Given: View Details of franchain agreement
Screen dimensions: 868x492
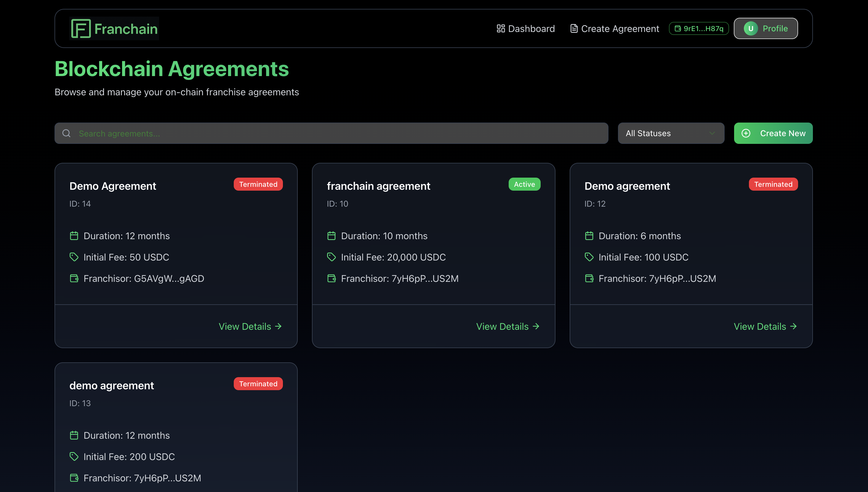Looking at the screenshot, I should pos(508,326).
